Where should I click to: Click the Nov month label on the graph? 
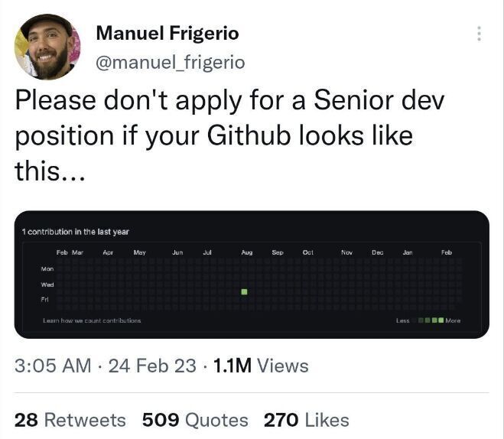tap(346, 252)
